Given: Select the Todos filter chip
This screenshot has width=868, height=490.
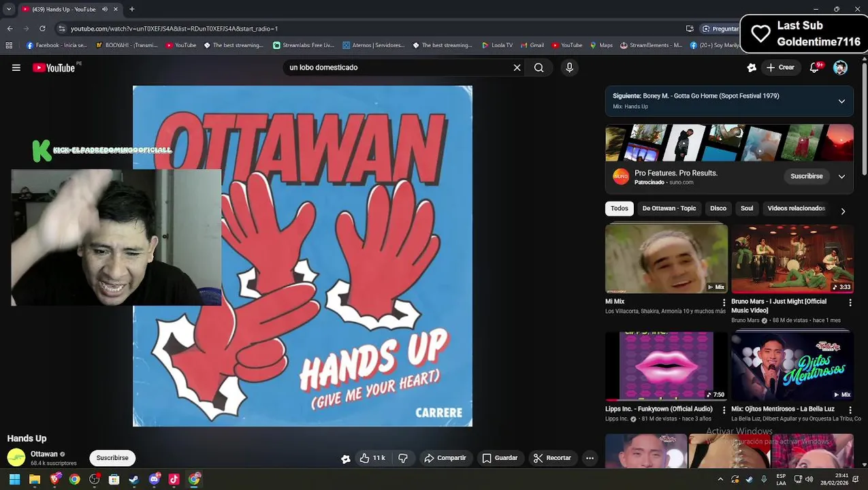Looking at the screenshot, I should click(620, 208).
